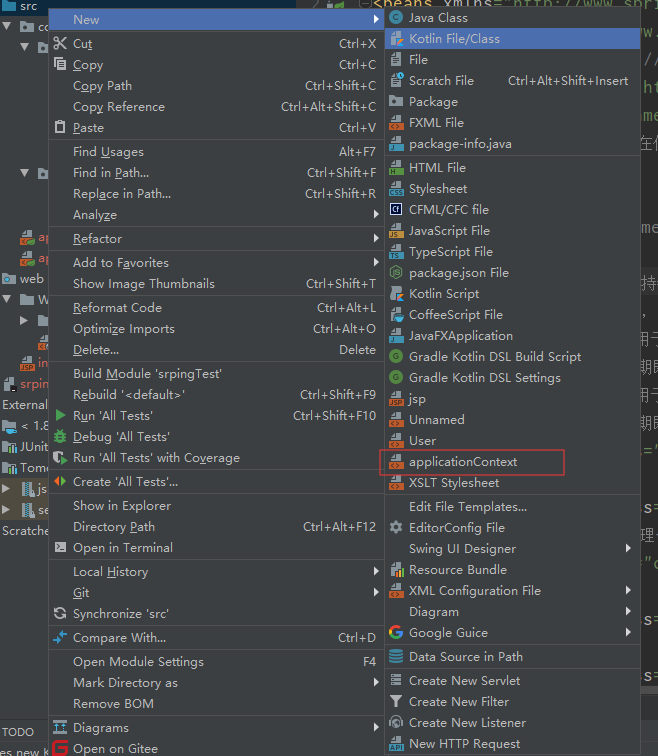Image resolution: width=658 pixels, height=756 pixels.
Task: Click the jsp template icon
Action: click(x=396, y=399)
